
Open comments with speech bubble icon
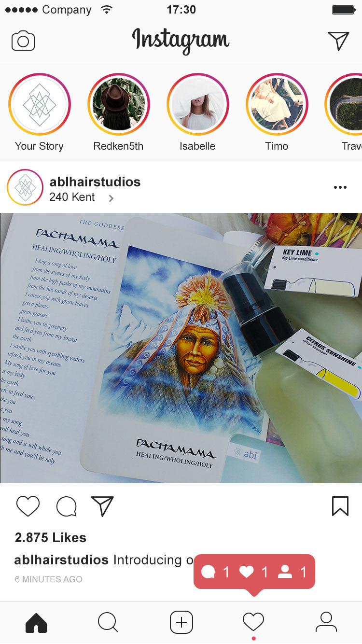pos(66,506)
